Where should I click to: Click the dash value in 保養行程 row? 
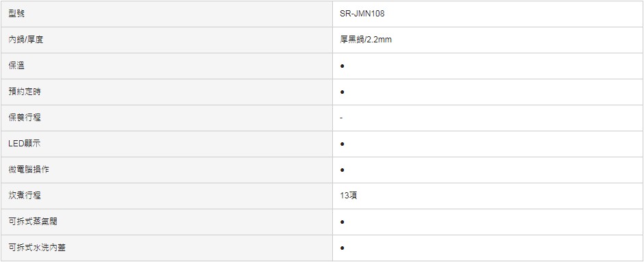(341, 118)
